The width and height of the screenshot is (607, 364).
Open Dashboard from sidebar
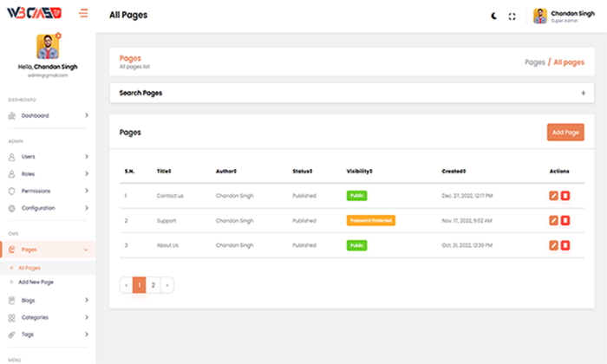35,115
